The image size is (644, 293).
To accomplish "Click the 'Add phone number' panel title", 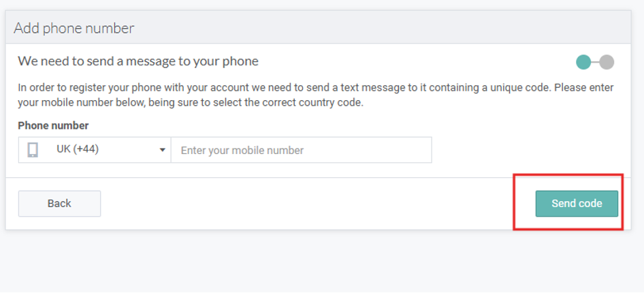I will pos(74,28).
